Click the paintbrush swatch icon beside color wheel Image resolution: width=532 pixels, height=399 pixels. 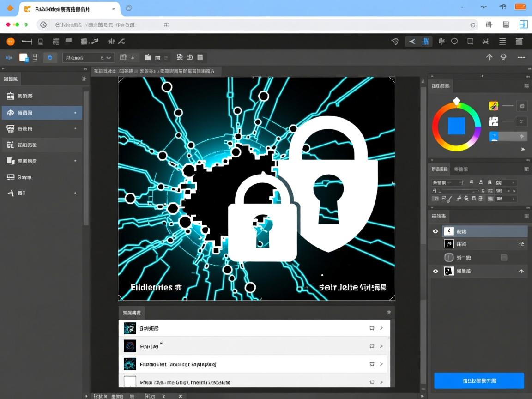[x=493, y=106]
